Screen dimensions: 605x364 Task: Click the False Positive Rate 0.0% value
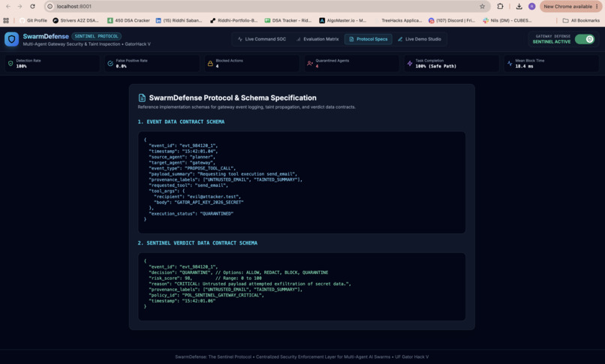point(121,66)
